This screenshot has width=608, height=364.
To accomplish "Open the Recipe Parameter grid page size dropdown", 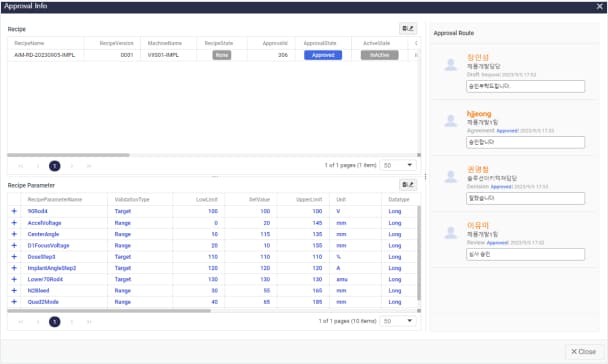I will click(398, 321).
